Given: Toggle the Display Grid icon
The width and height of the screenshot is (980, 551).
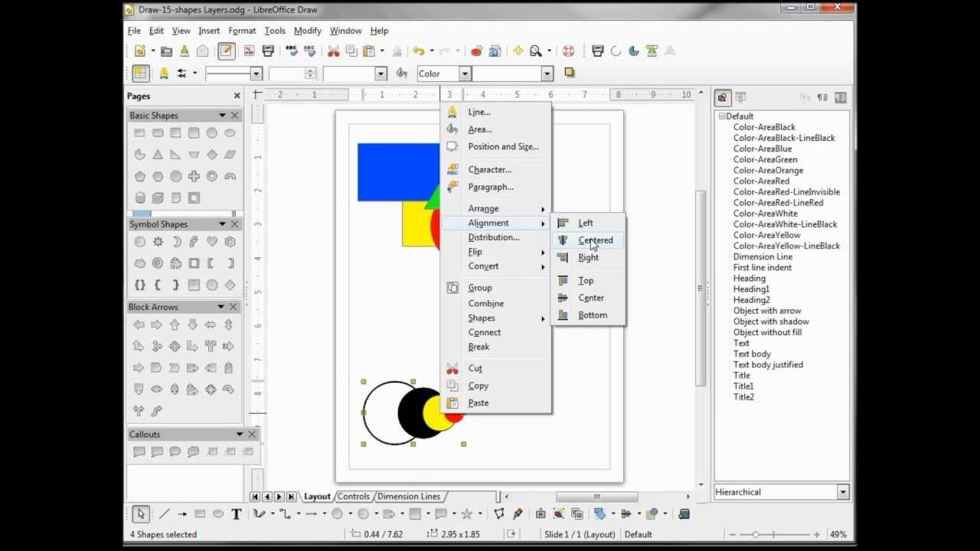Looking at the screenshot, I should point(140,73).
